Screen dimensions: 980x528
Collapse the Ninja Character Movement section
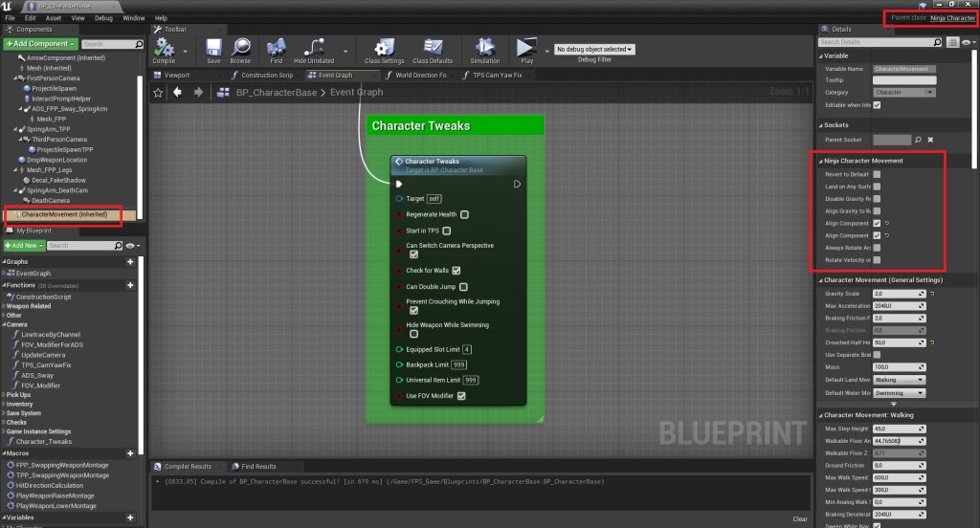(x=820, y=161)
